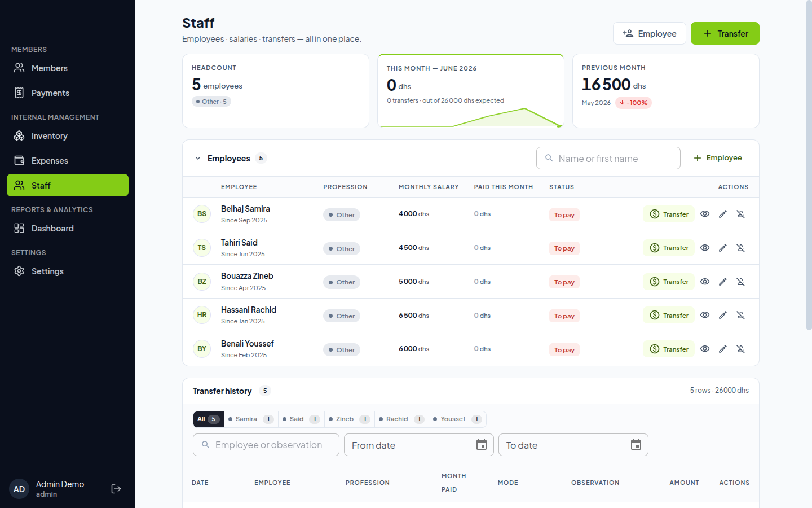Click Transfer for Bouazza Zineb

point(669,282)
